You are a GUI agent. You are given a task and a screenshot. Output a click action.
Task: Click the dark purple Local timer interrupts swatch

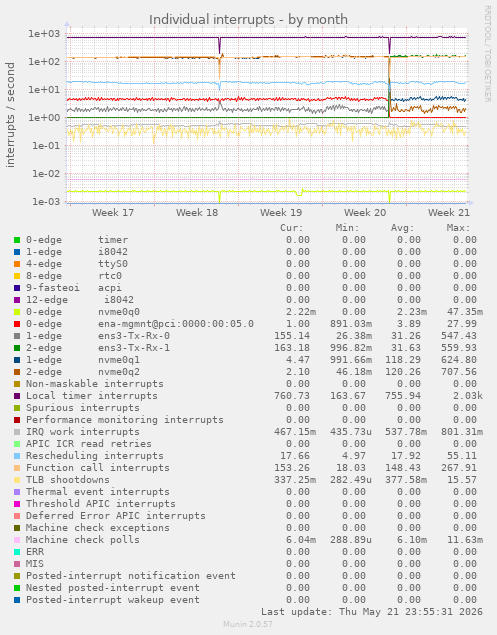17,396
